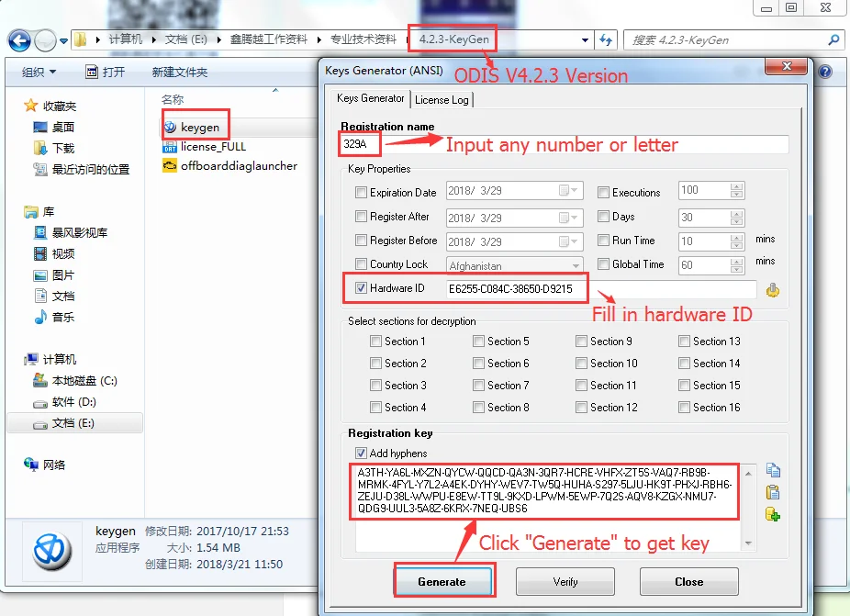The width and height of the screenshot is (850, 616).
Task: Click the hardware ID detect icon
Action: [773, 290]
